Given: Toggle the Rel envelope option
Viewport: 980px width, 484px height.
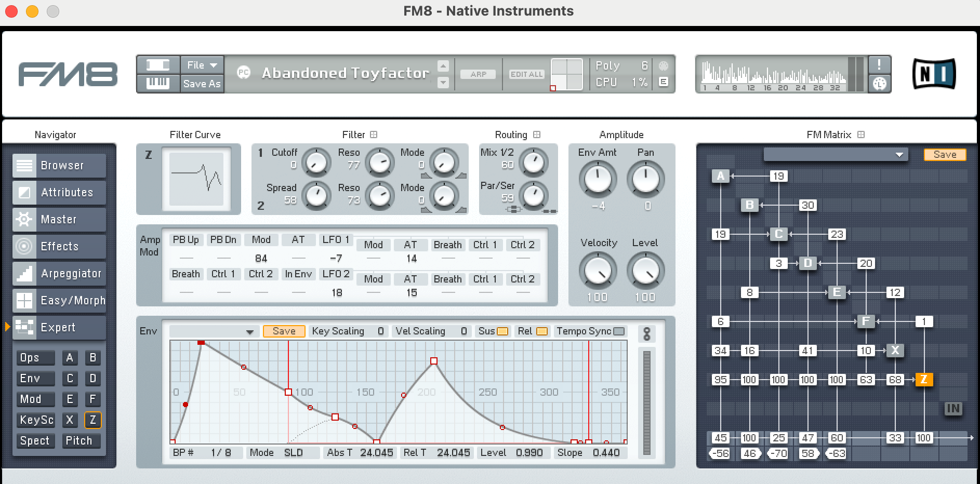Looking at the screenshot, I should click(542, 331).
